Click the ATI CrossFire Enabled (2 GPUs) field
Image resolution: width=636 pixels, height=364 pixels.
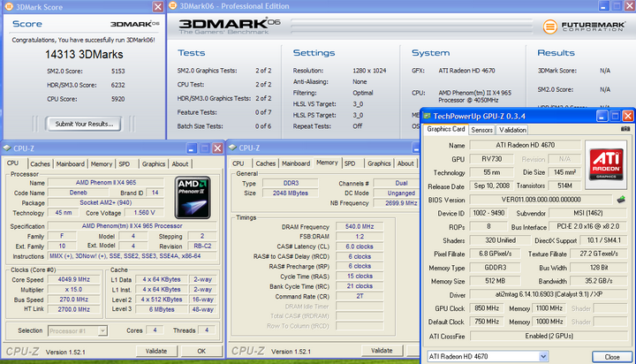[x=549, y=336]
